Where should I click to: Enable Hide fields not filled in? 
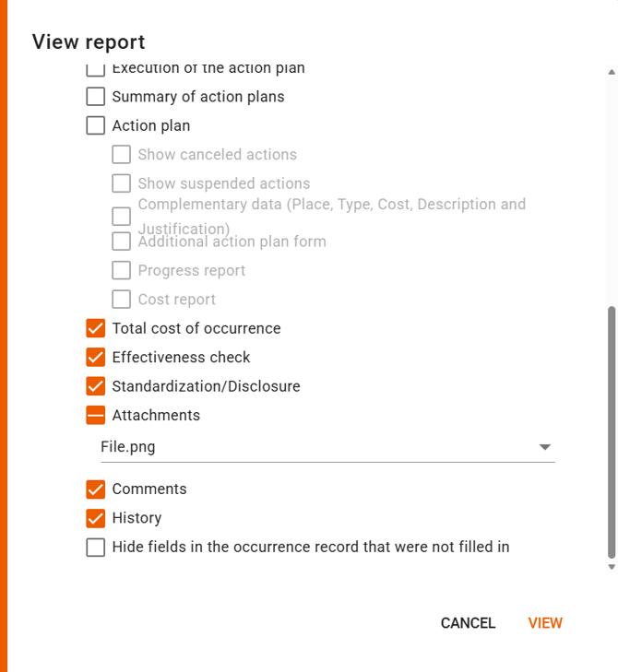(96, 547)
